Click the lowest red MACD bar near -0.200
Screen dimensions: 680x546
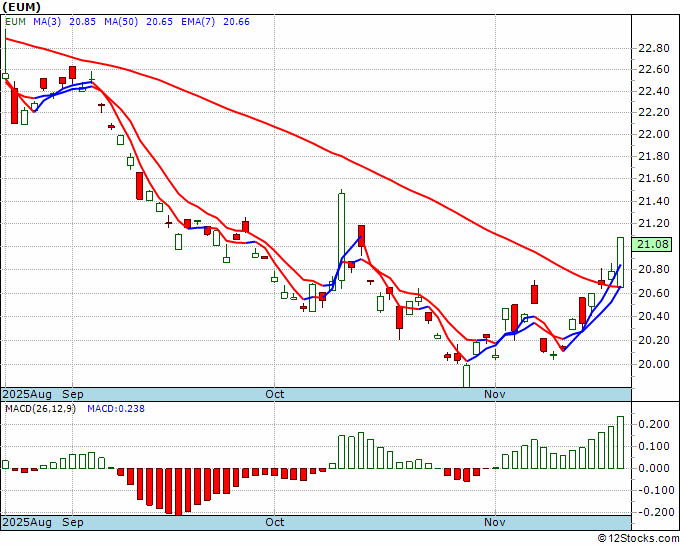[179, 491]
